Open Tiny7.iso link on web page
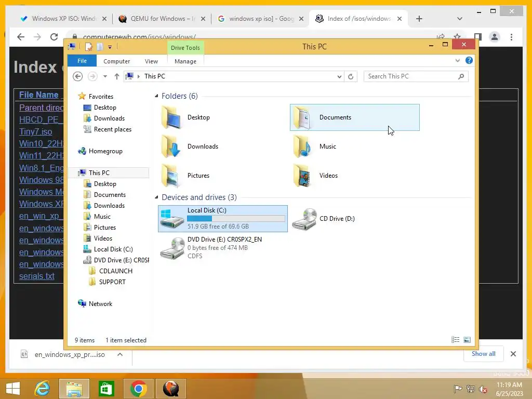Screen dimensions: 532x399 [x=36, y=131]
